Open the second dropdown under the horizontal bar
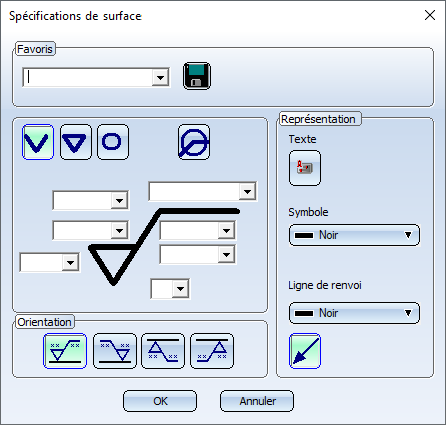The height and width of the screenshot is (425, 446). point(226,255)
